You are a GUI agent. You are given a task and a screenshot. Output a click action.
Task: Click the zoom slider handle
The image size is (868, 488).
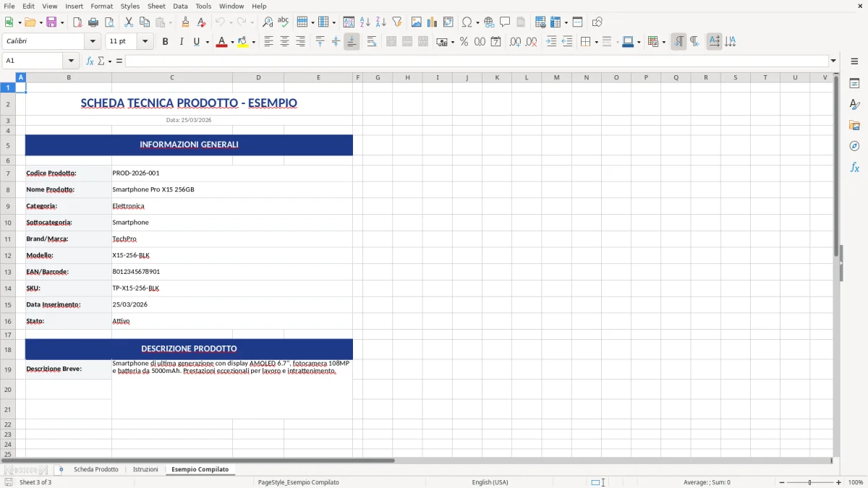pos(810,482)
